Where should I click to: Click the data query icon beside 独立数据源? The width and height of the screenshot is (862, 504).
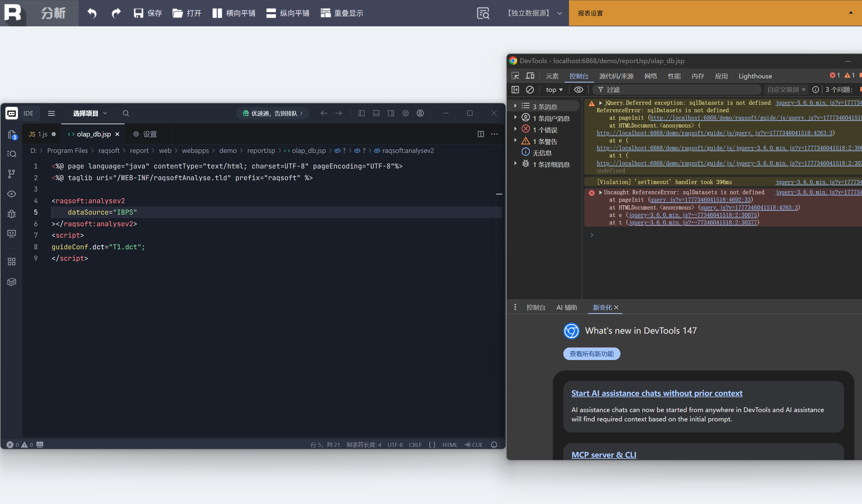[x=483, y=13]
